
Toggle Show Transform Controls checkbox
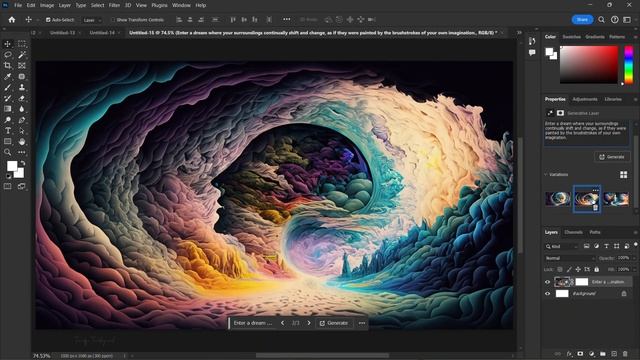pyautogui.click(x=113, y=20)
